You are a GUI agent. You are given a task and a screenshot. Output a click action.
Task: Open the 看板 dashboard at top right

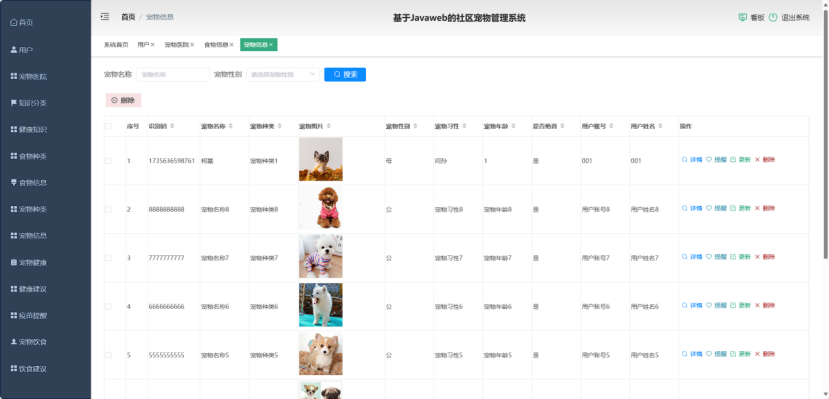751,17
